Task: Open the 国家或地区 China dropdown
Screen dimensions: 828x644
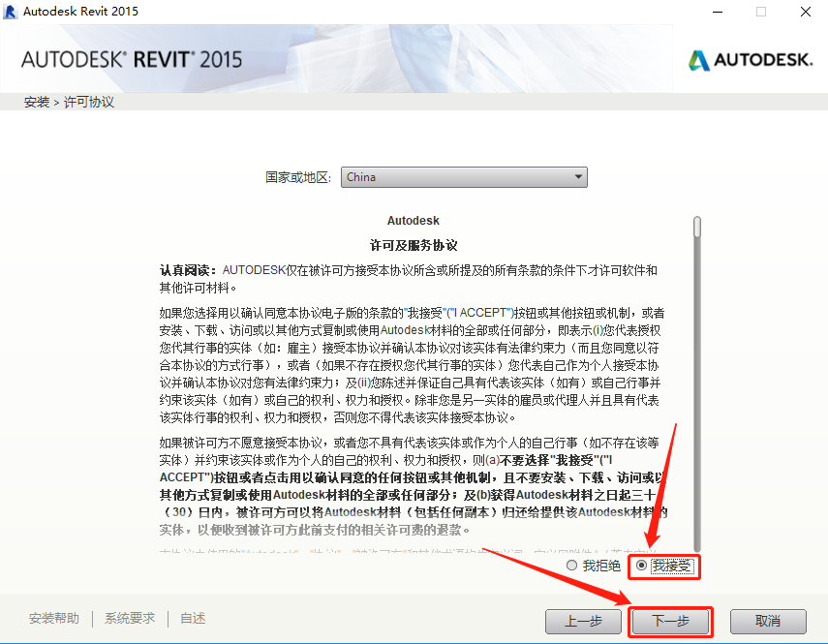Action: pyautogui.click(x=464, y=177)
